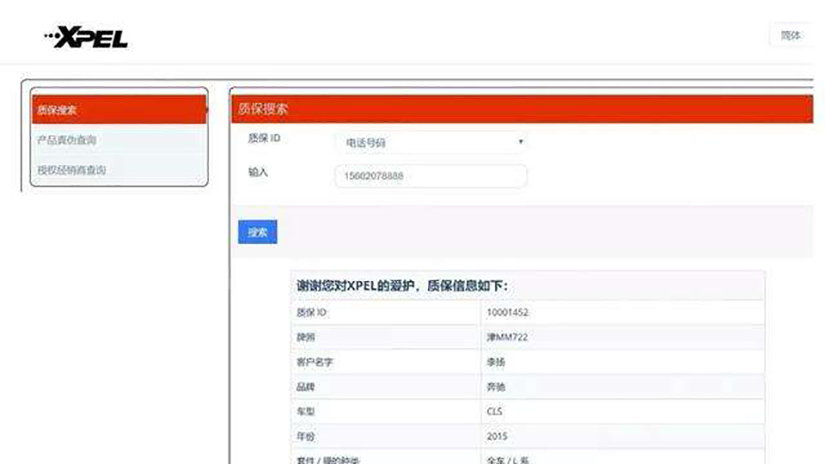Viewport: 825px width, 464px height.
Task: Open the 电话号码 search type dropdown
Action: (431, 143)
